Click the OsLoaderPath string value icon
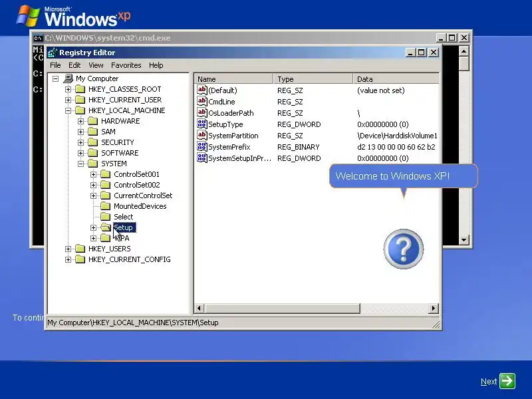This screenshot has width=532, height=399. [x=202, y=112]
